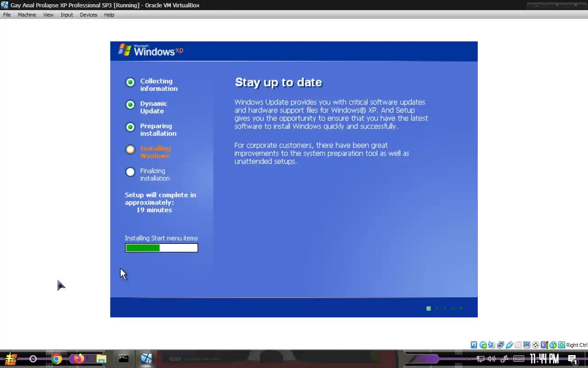Maximize the VirtualBox window
This screenshot has height=368, width=588.
tap(557, 5)
